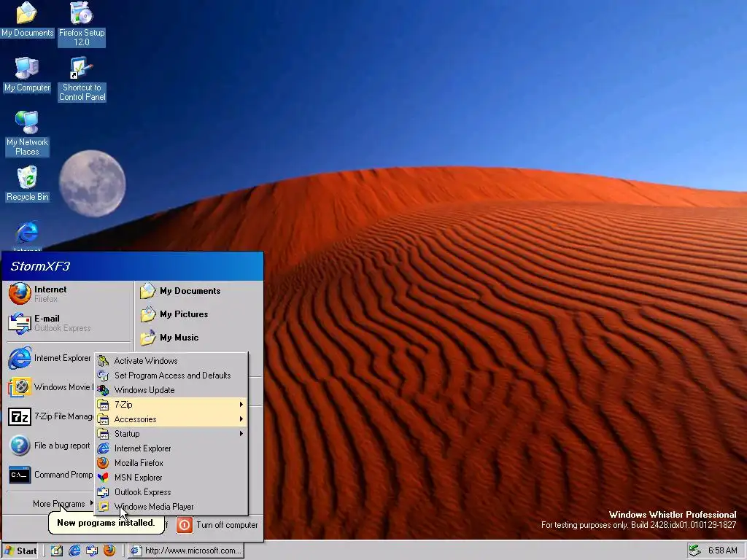
Task: Click the Internet Explorer desktop shortcut icon
Action: 27,234
